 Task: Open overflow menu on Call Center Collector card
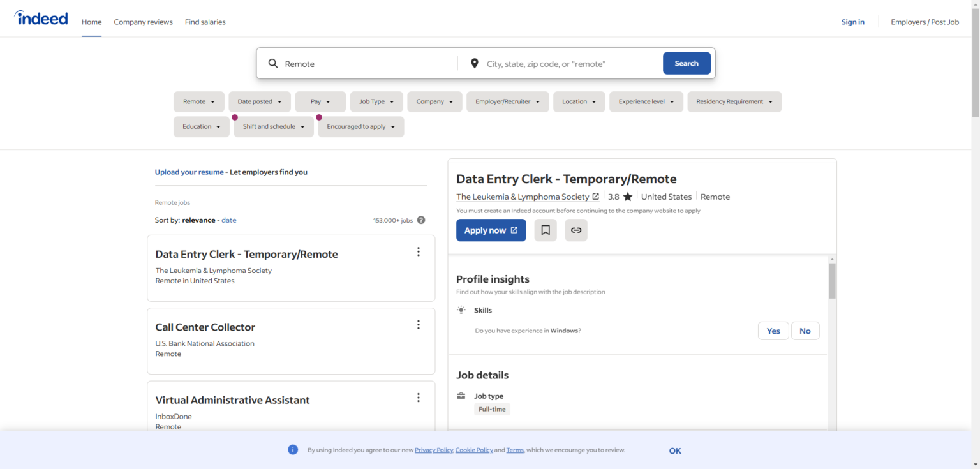[418, 324]
